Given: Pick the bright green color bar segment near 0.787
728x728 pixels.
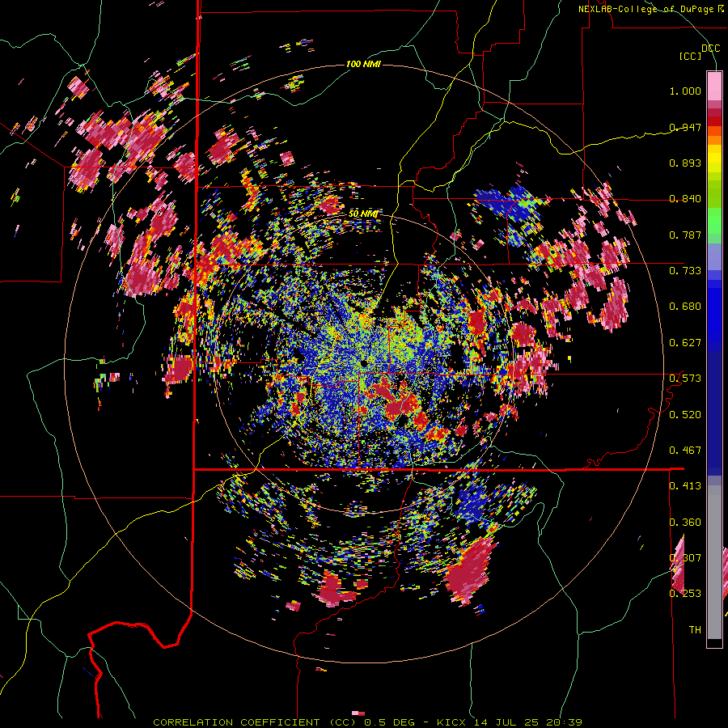Looking at the screenshot, I should pyautogui.click(x=714, y=221).
